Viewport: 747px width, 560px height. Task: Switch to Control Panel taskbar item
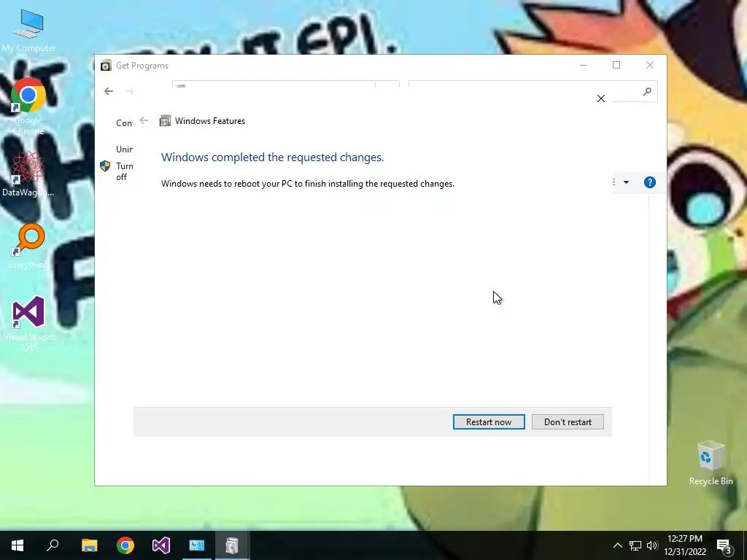pos(197,545)
